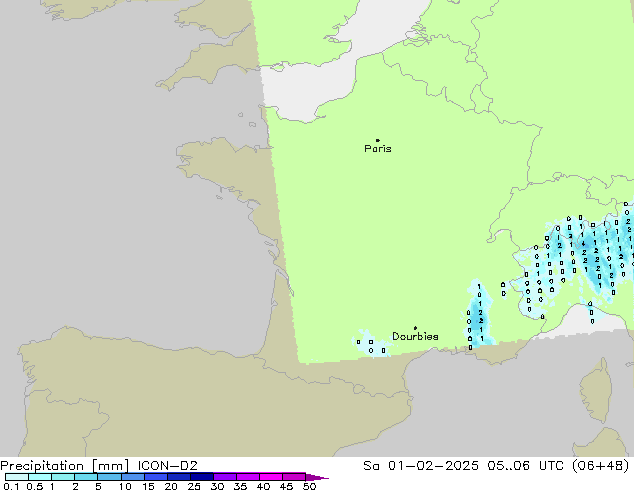Select the 0.1–0.5 mm legend swatch
The width and height of the screenshot is (634, 490).
pos(17,477)
